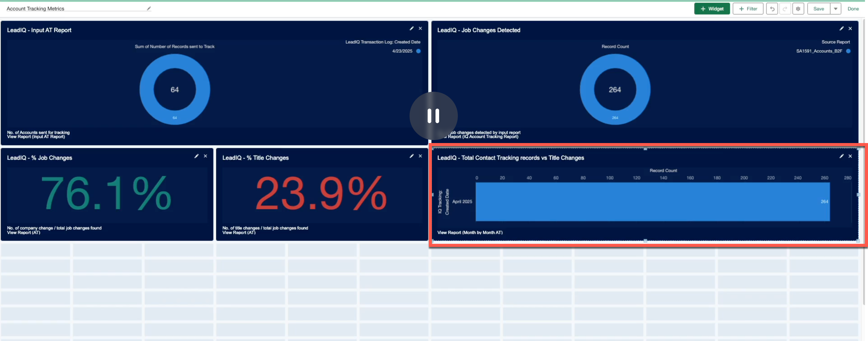
Task: Click Done to exit editing
Action: click(x=853, y=9)
